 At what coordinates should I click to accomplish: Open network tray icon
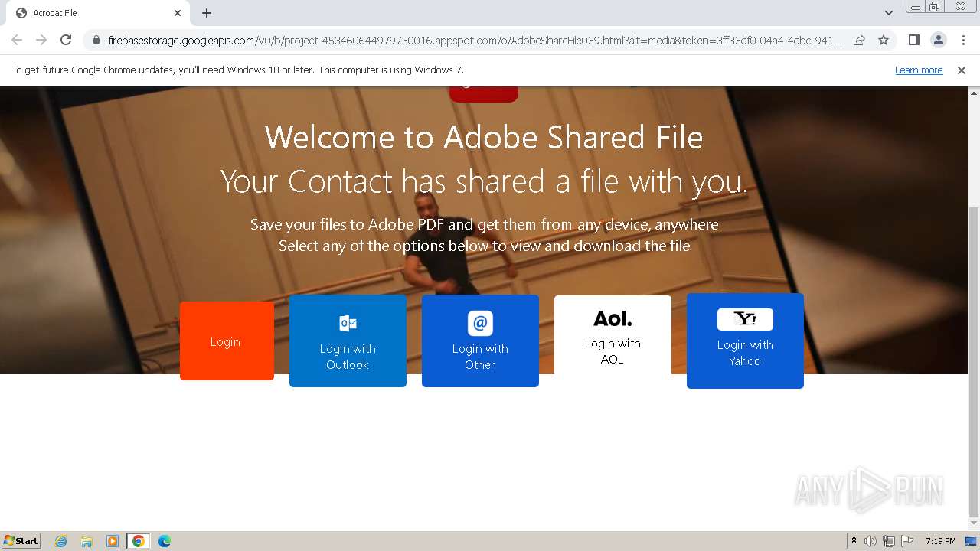tap(889, 541)
